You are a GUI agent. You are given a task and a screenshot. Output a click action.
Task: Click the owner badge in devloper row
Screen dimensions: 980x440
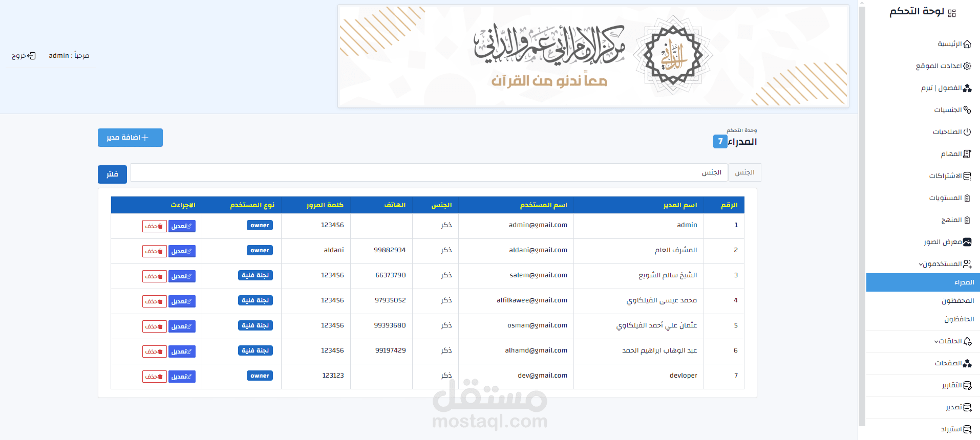(260, 376)
